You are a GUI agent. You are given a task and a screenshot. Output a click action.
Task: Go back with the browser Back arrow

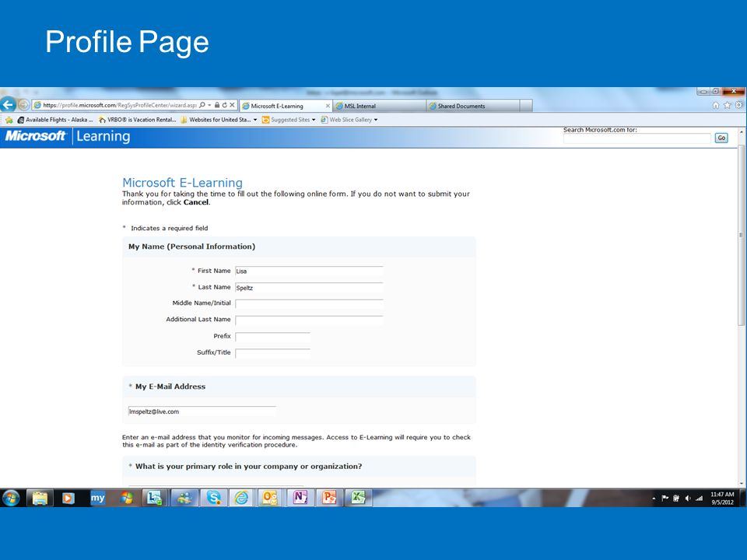8,104
